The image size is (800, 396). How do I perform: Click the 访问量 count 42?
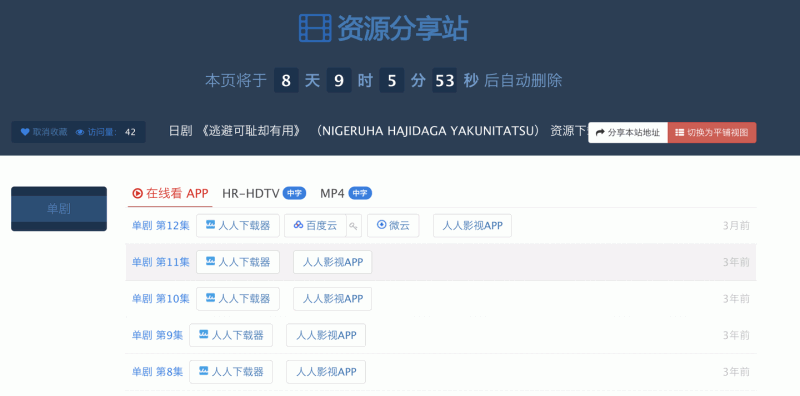tap(130, 132)
